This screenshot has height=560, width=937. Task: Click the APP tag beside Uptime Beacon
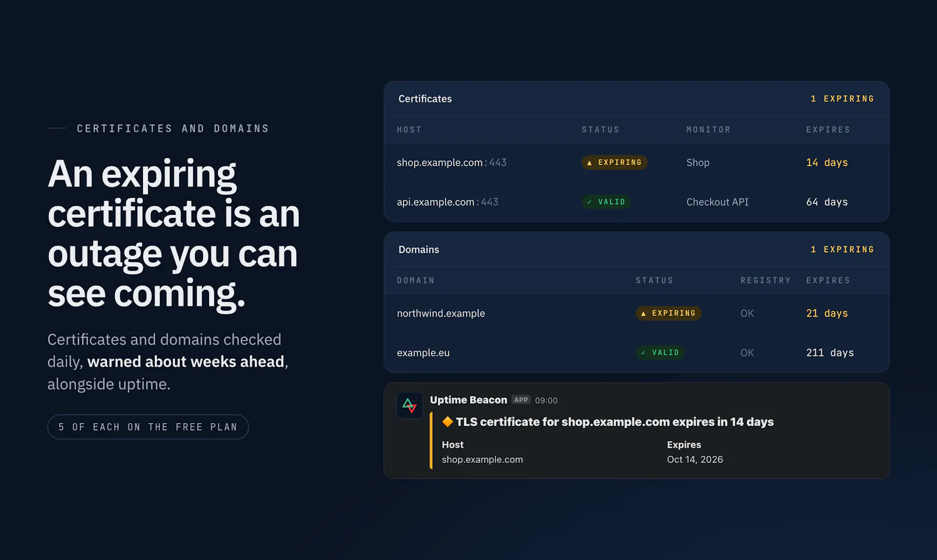point(521,400)
